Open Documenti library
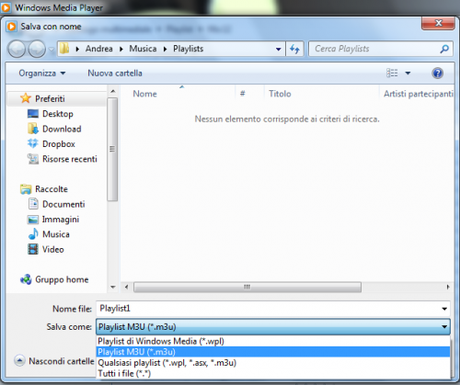 [x=63, y=204]
